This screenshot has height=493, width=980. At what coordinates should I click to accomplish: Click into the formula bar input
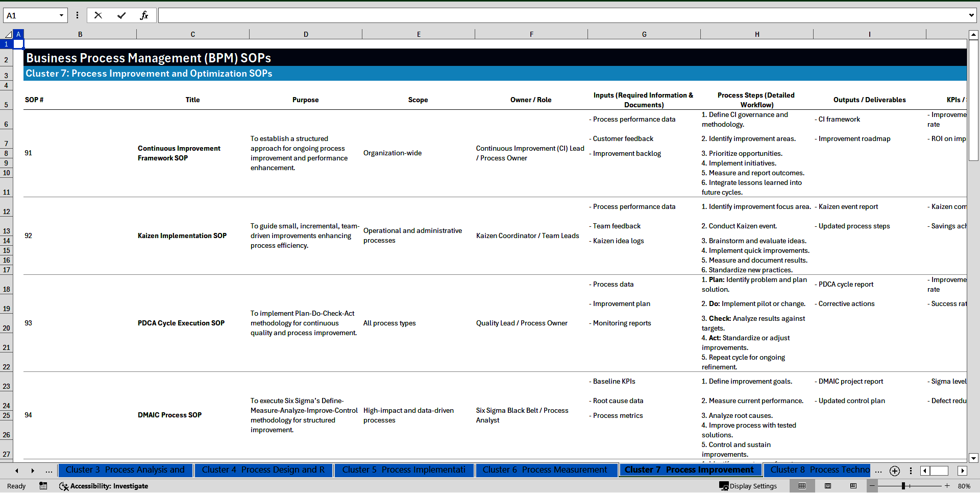coord(561,15)
